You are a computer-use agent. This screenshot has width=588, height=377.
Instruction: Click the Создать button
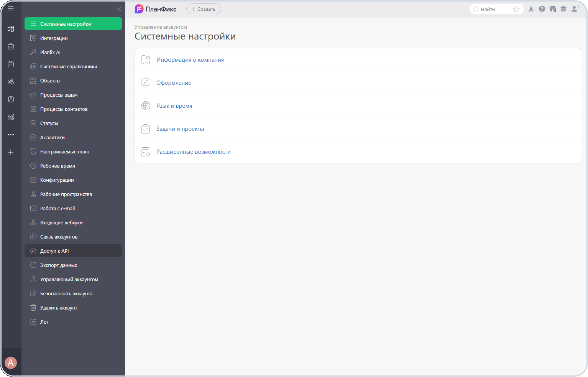coord(204,9)
